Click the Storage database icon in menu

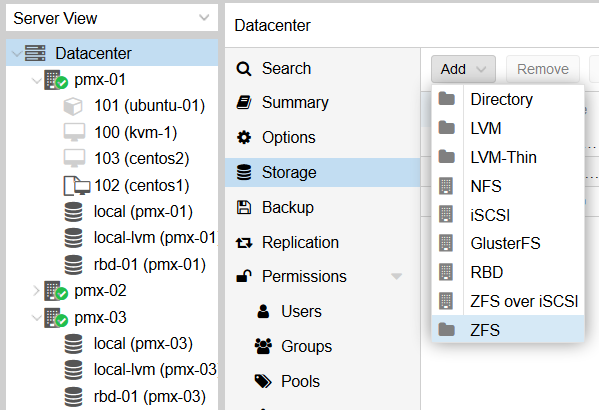click(244, 172)
